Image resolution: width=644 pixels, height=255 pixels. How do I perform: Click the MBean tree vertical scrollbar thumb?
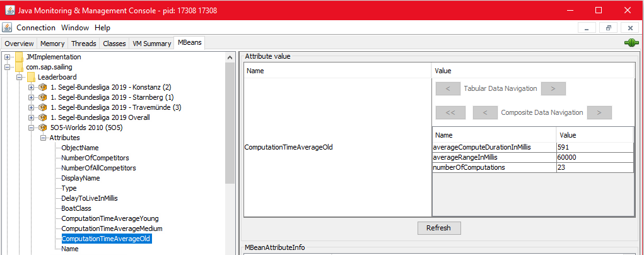click(230, 123)
